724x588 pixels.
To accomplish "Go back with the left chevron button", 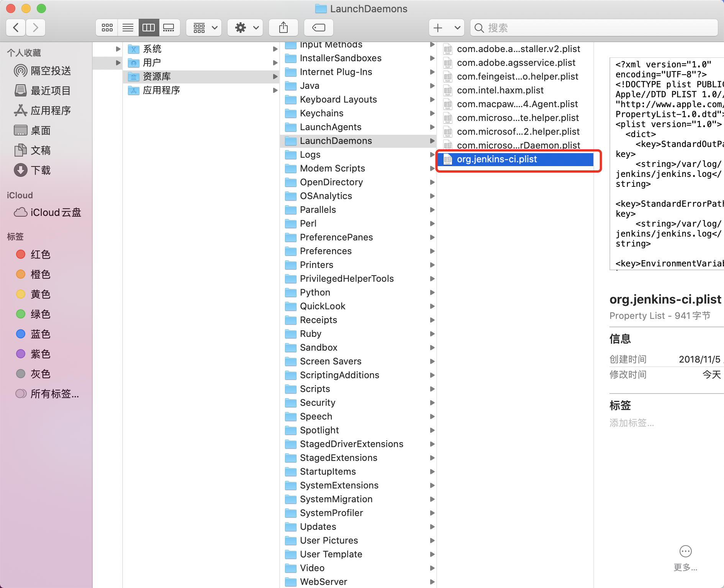I will pyautogui.click(x=16, y=28).
